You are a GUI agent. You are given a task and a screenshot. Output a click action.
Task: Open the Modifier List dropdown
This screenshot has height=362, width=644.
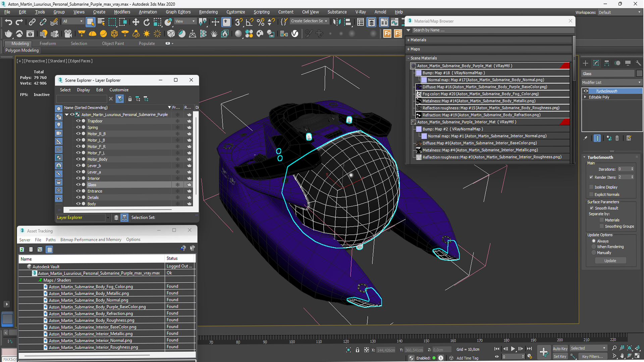[611, 82]
